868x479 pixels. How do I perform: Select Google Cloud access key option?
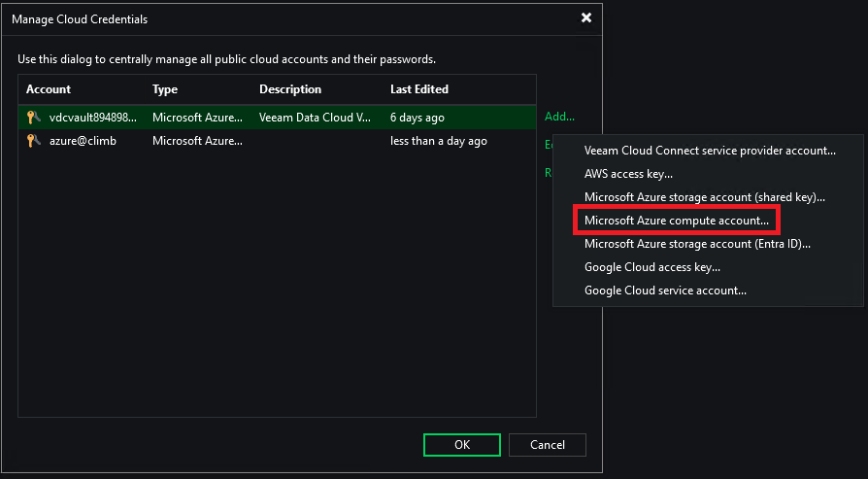click(651, 267)
